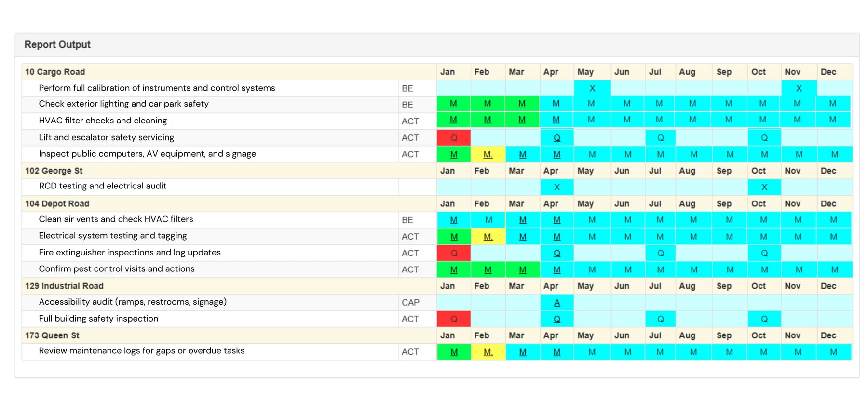
Task: Click red Jan Q cell for Fire extinguisher inspections
Action: [454, 253]
